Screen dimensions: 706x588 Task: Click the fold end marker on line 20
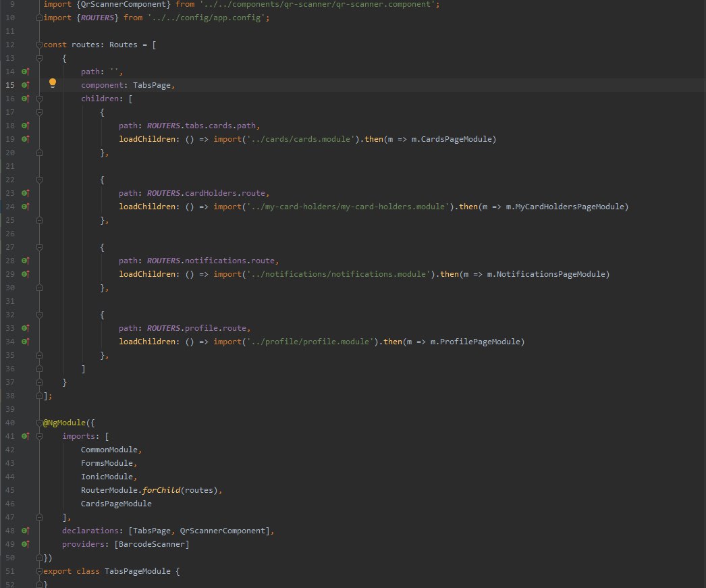[39, 153]
